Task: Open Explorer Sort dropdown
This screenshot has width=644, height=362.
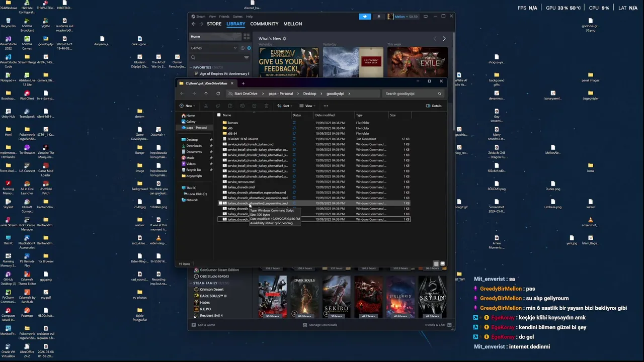Action: pyautogui.click(x=285, y=106)
